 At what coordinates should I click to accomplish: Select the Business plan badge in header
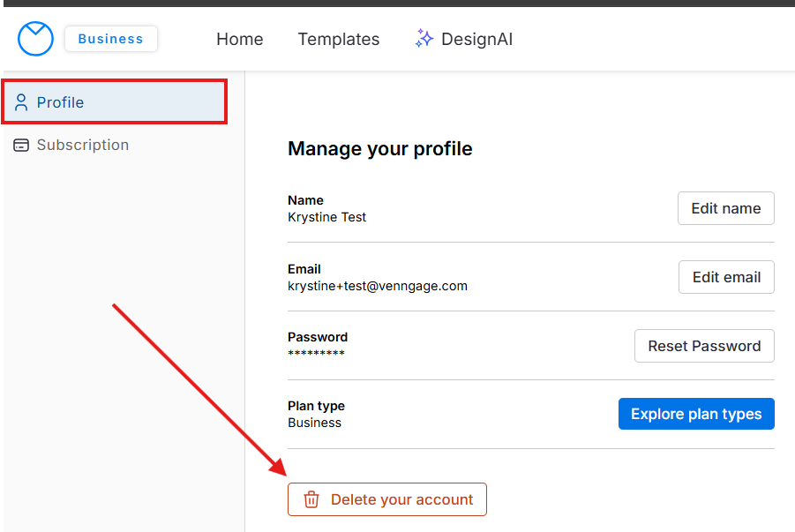110,39
